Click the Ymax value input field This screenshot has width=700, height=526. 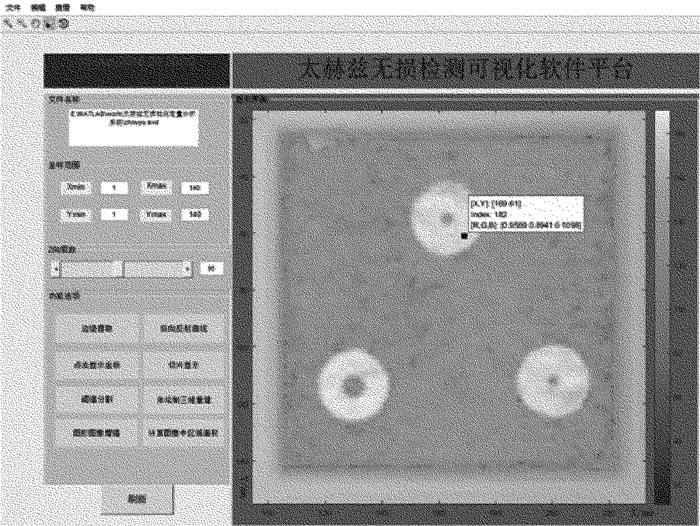197,214
